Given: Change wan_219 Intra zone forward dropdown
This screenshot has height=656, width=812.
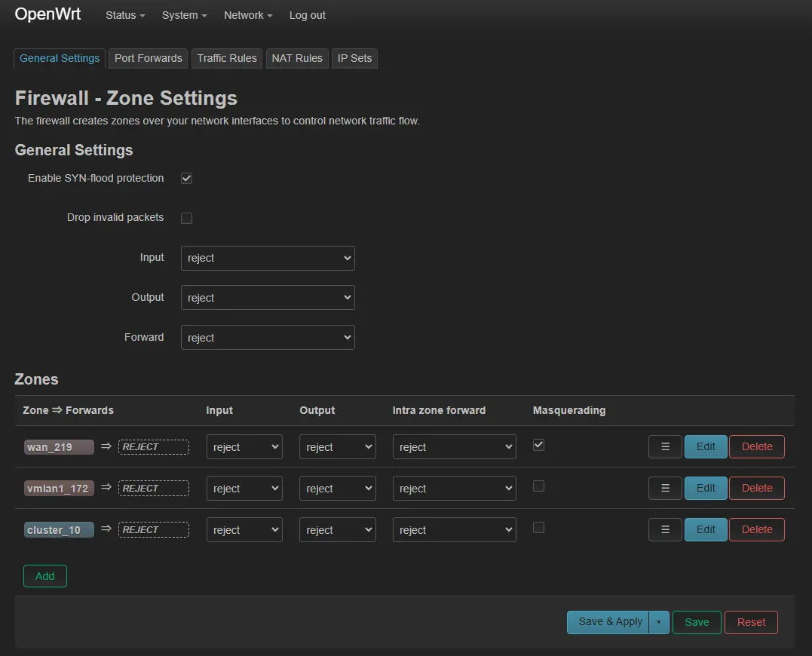Looking at the screenshot, I should 454,447.
